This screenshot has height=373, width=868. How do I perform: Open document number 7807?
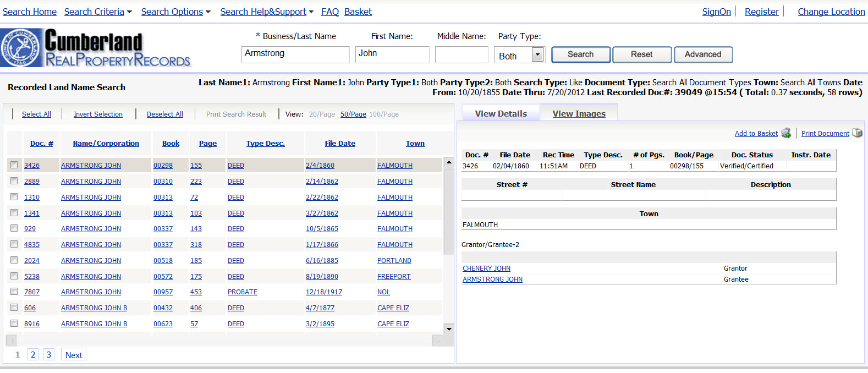(x=32, y=292)
